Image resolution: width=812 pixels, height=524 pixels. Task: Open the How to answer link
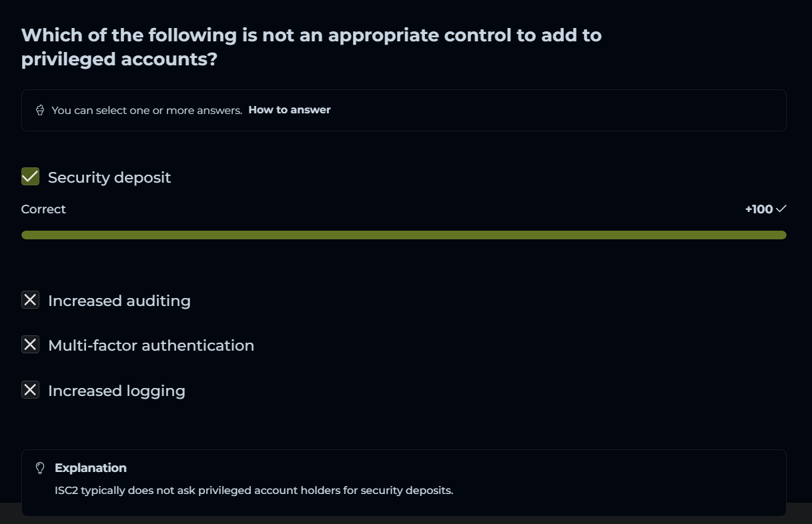click(290, 110)
